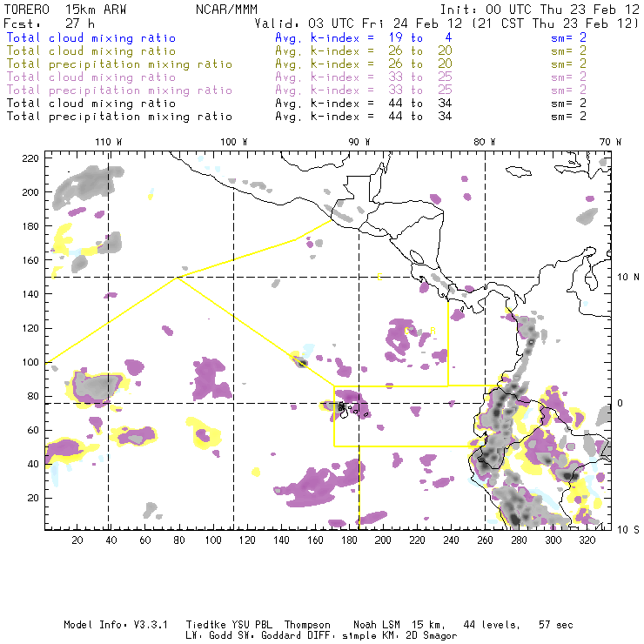Click "57 sec" in the model info line

click(556, 625)
